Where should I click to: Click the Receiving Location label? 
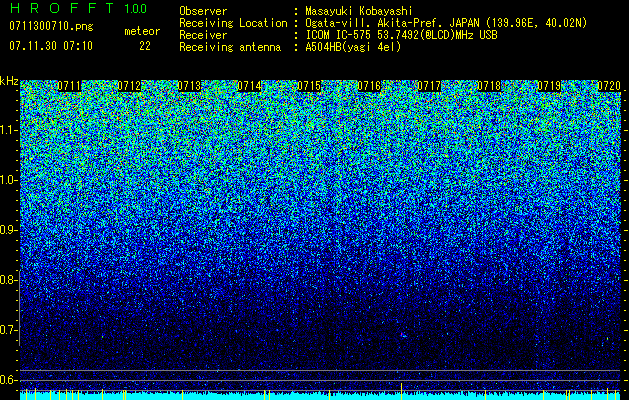tap(233, 23)
